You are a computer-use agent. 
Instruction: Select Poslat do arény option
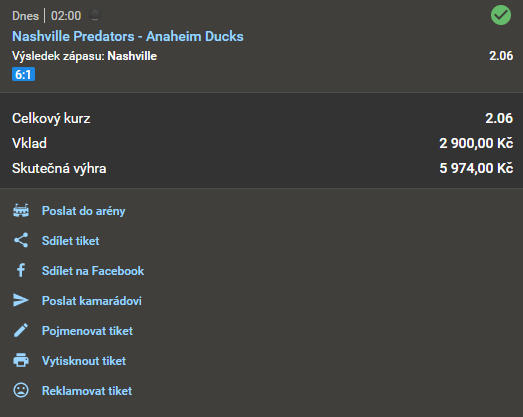(x=83, y=211)
